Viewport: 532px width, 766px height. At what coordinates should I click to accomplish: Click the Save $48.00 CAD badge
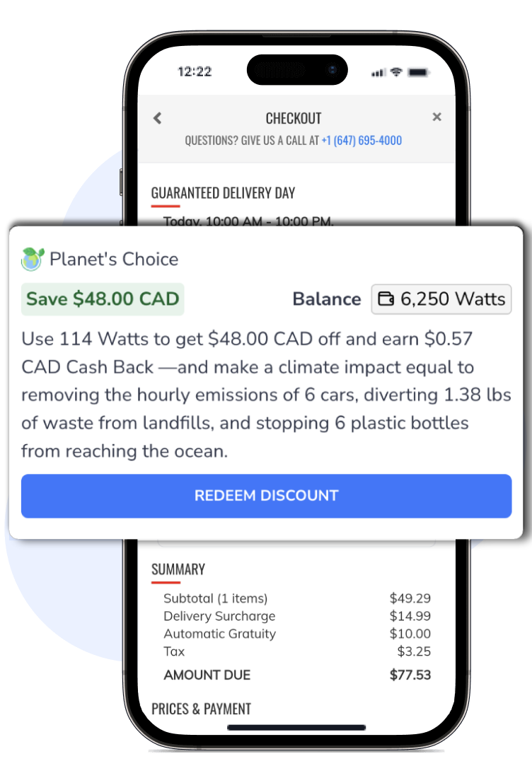103,298
